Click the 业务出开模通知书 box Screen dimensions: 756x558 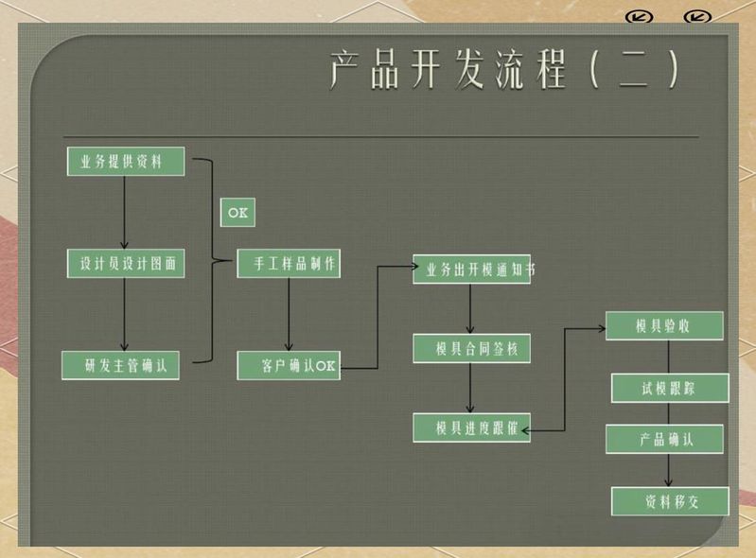click(472, 270)
